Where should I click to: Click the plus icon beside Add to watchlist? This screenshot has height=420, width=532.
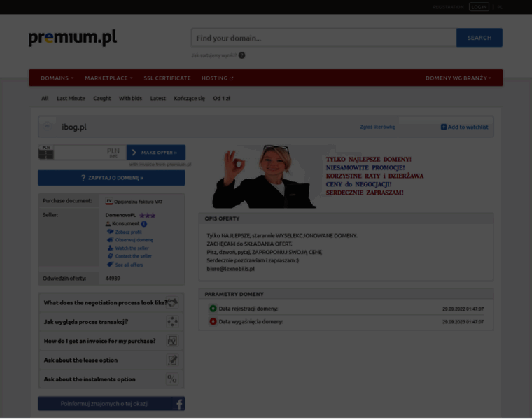443,127
